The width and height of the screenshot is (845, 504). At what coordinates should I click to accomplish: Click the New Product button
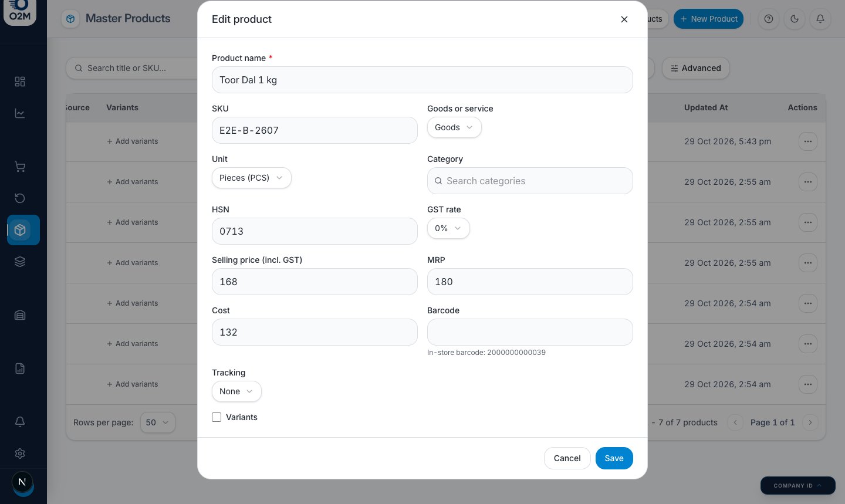[708, 19]
